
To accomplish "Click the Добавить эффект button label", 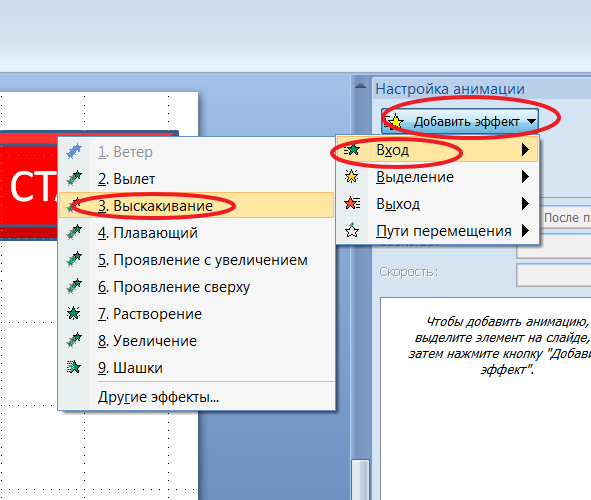I will point(467,122).
